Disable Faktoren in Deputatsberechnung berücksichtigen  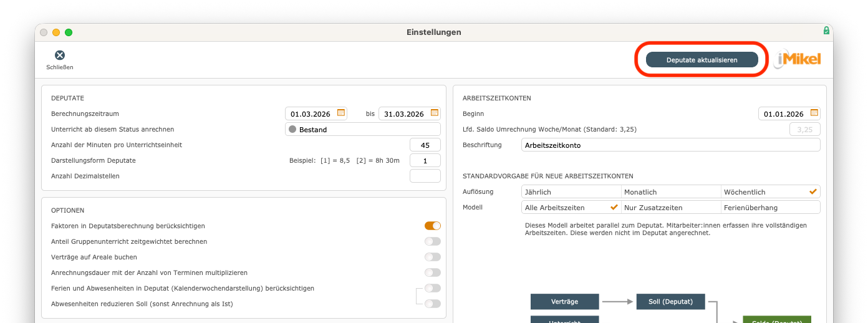coord(433,226)
